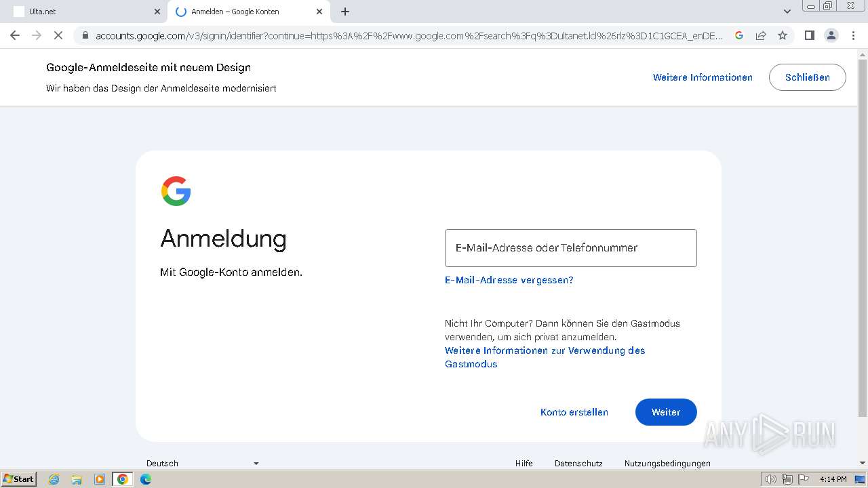Click the Google-Anmeldeseite mit neuem Design heading
The width and height of the screenshot is (868, 488).
click(x=149, y=67)
